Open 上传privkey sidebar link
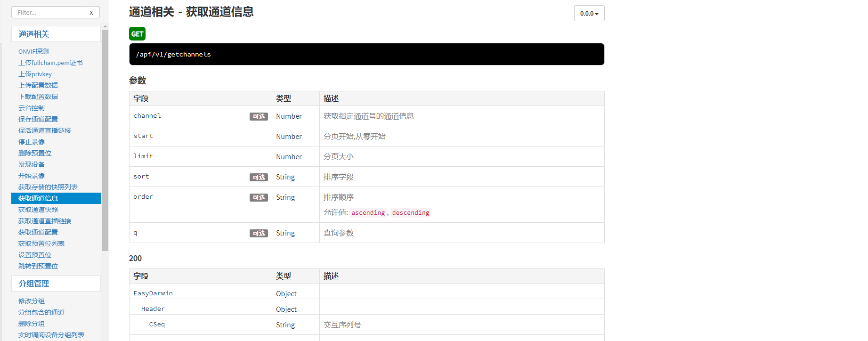 click(x=35, y=74)
